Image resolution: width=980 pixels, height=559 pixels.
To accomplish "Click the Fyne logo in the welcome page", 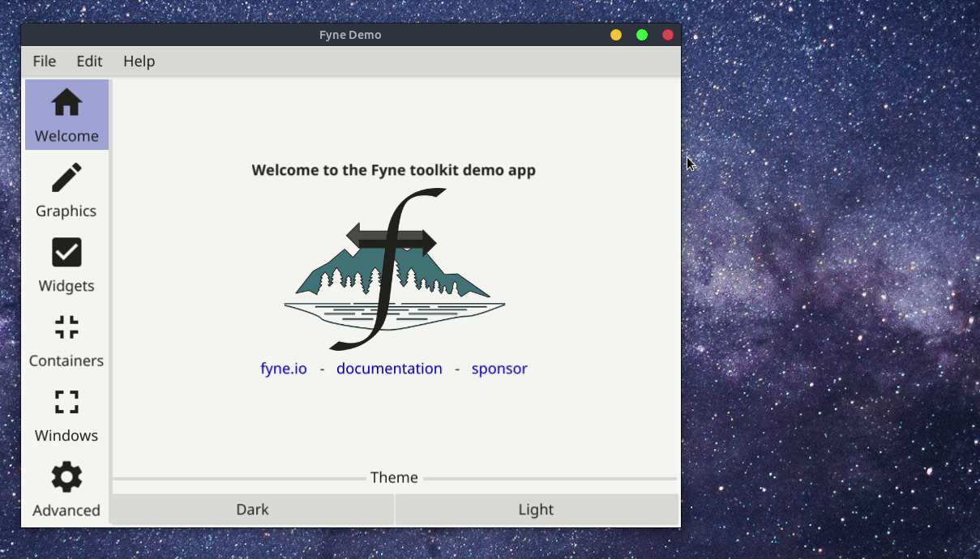I will point(394,267).
